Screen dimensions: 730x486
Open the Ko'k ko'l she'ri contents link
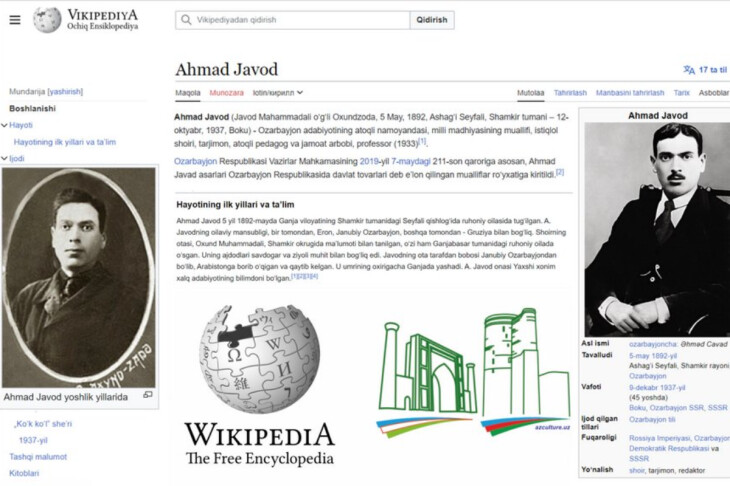(43, 424)
